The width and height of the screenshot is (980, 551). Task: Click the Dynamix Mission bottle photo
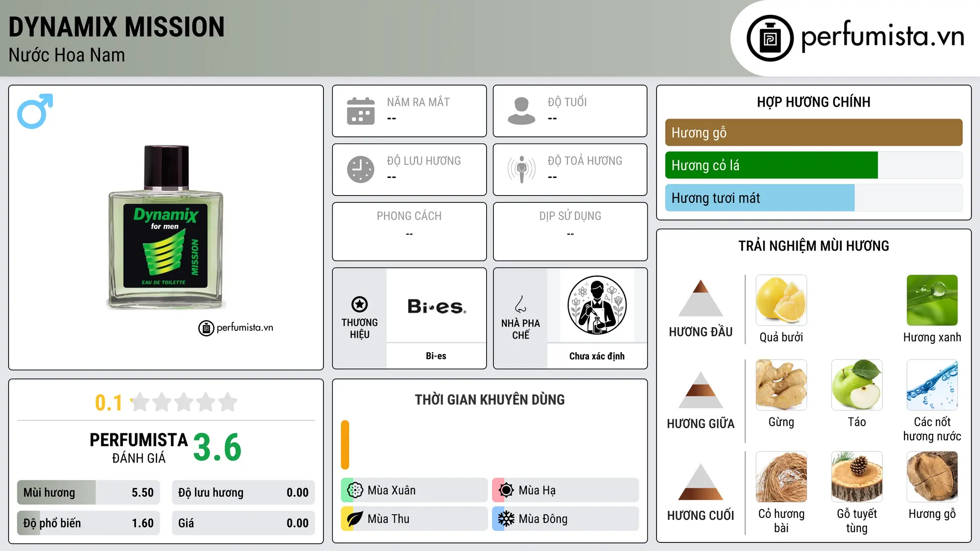[166, 227]
